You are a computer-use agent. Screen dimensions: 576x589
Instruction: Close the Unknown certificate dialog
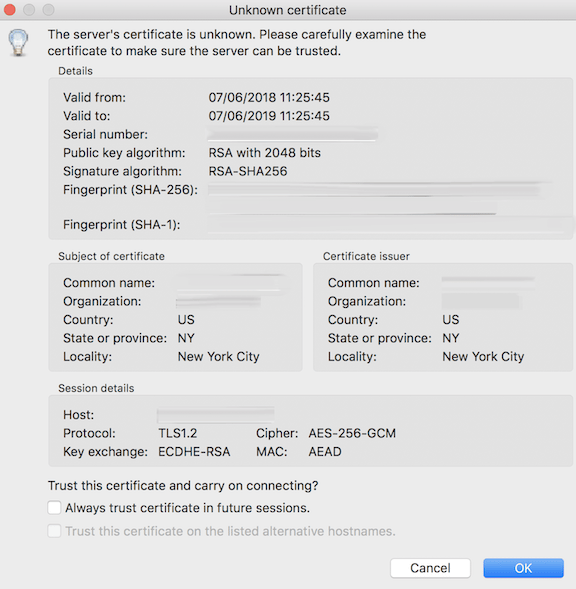[9, 9]
